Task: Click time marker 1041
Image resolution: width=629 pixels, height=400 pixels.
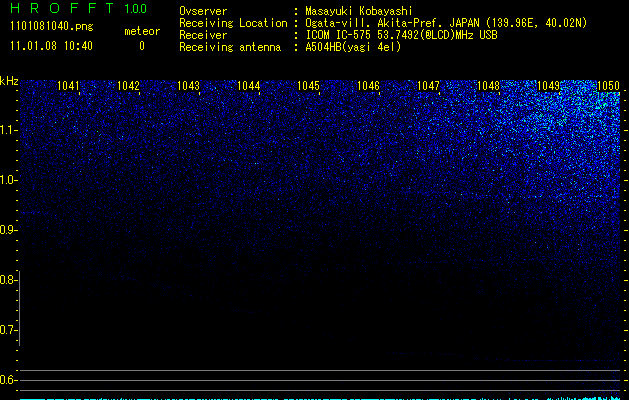Action: tap(69, 86)
